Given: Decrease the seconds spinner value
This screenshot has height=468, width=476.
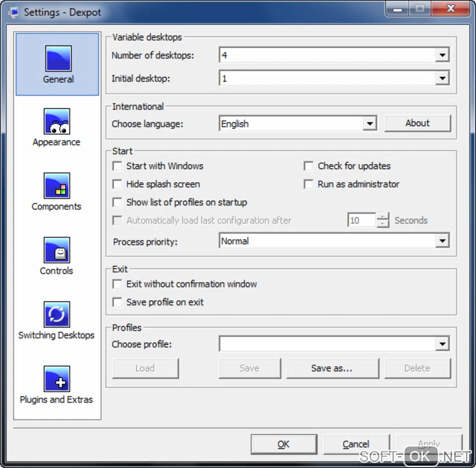Looking at the screenshot, I should click(383, 224).
